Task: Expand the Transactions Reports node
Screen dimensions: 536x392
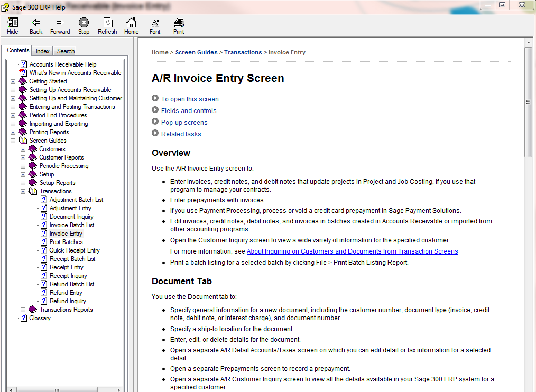Action: point(23,310)
